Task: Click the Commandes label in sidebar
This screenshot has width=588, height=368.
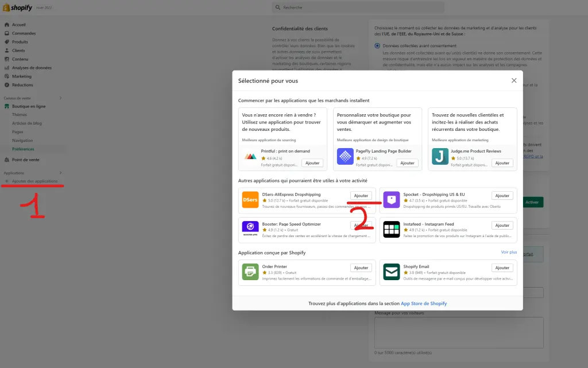Action: [x=24, y=33]
